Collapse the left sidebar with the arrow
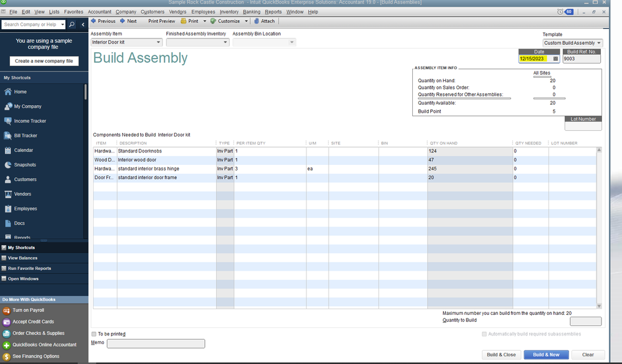Screen dimensions: 622x364 pyautogui.click(x=83, y=25)
